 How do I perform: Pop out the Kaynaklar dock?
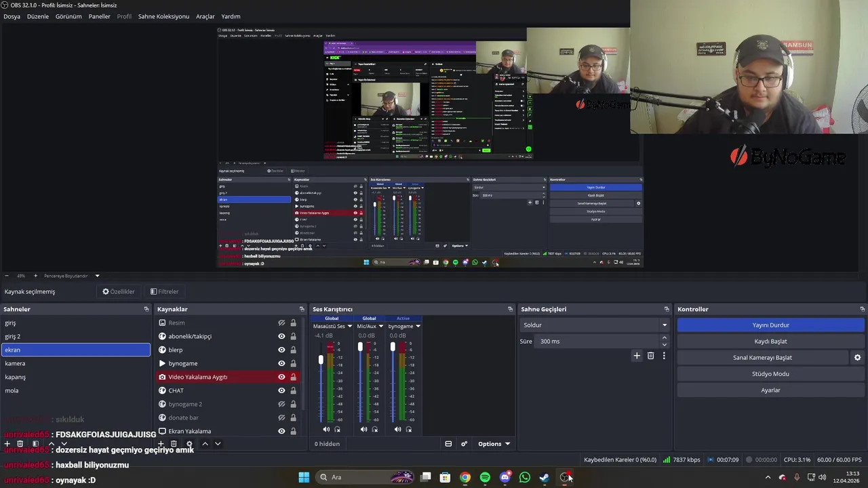click(301, 309)
